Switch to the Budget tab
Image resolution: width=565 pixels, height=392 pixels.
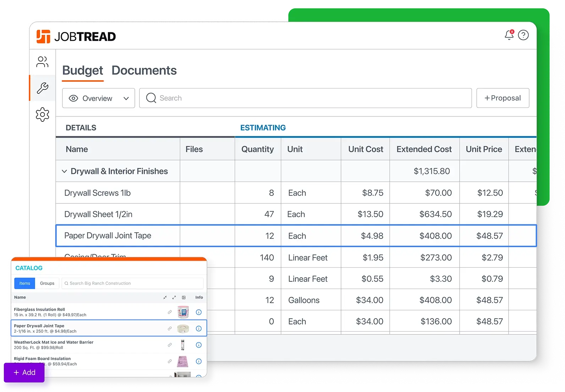[x=83, y=71]
